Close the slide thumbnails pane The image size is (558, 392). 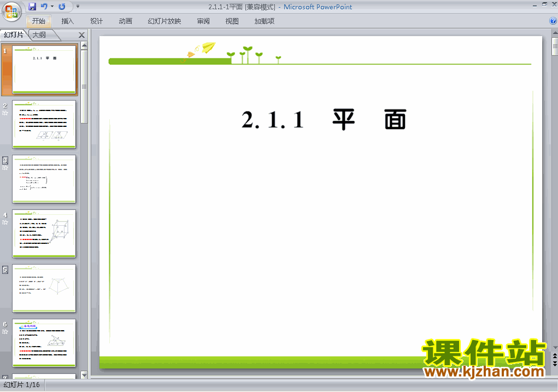pos(81,35)
